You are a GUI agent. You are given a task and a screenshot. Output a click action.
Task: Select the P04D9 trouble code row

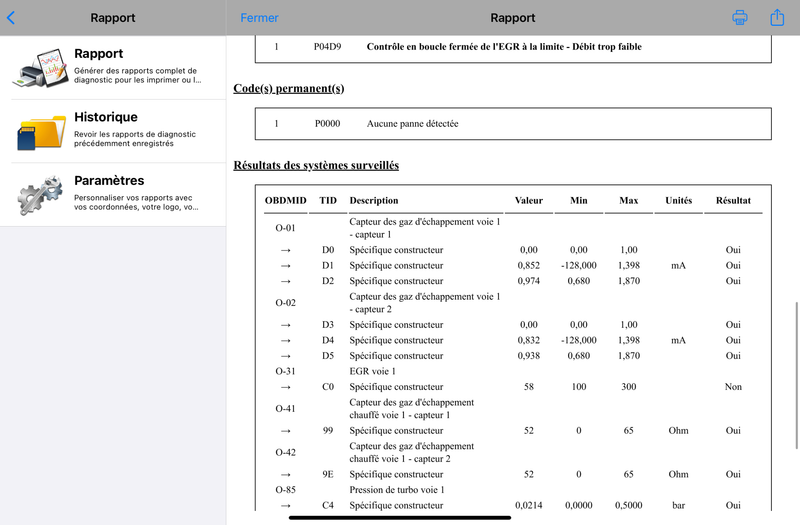513,47
